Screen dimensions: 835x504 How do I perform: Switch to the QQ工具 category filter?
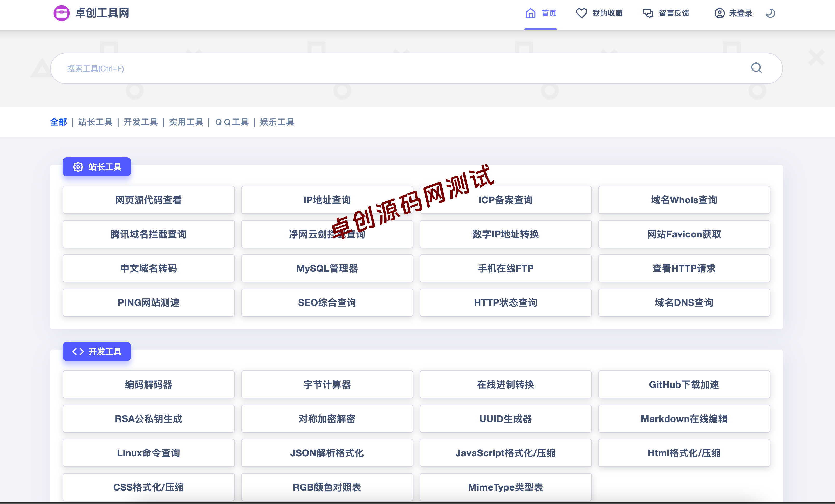tap(232, 122)
